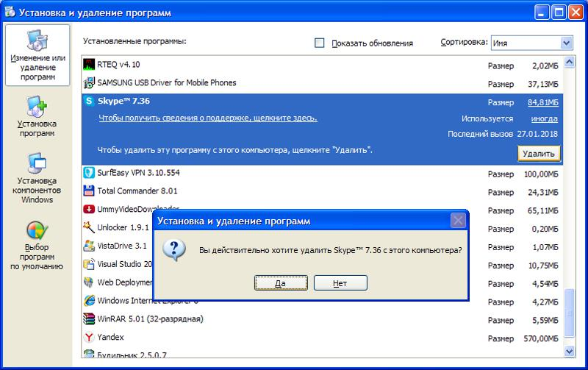
Task: Open the 'Установка компонентов Windows' sidebar section
Action: pyautogui.click(x=37, y=178)
